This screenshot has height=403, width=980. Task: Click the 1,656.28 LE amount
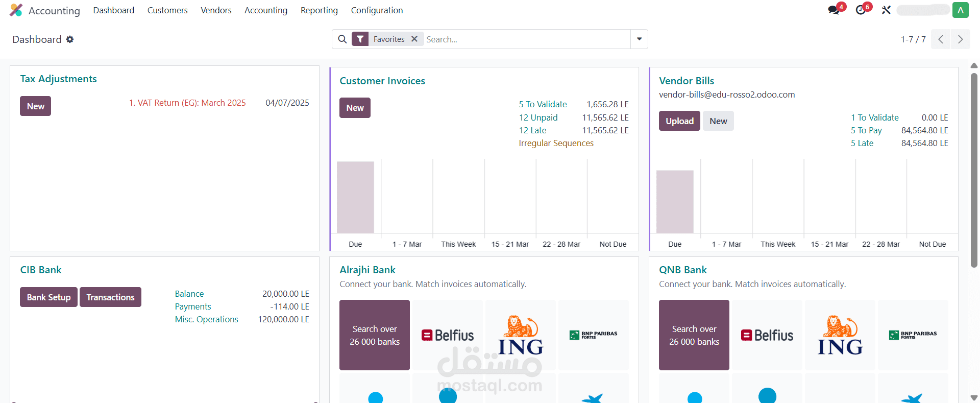tap(607, 104)
